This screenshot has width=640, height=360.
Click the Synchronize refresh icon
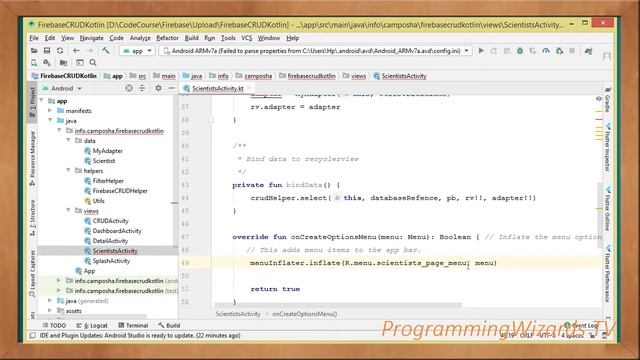(60, 51)
